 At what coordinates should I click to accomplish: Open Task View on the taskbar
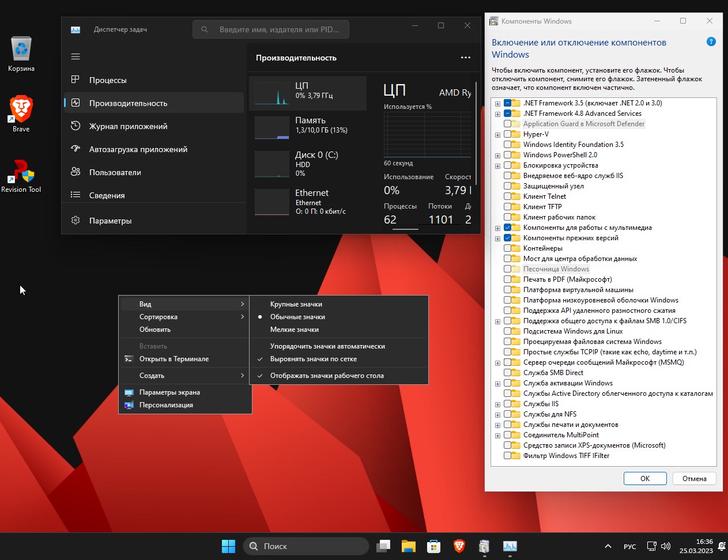click(x=383, y=546)
